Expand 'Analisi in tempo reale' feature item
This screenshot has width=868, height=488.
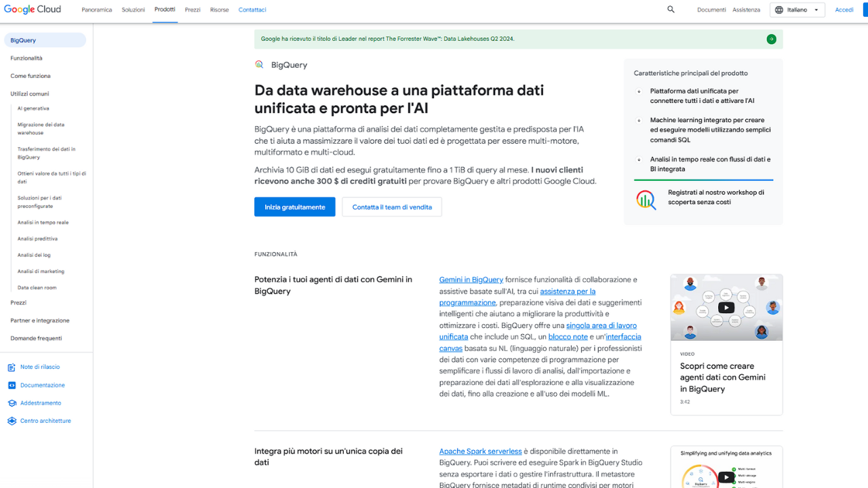click(639, 160)
